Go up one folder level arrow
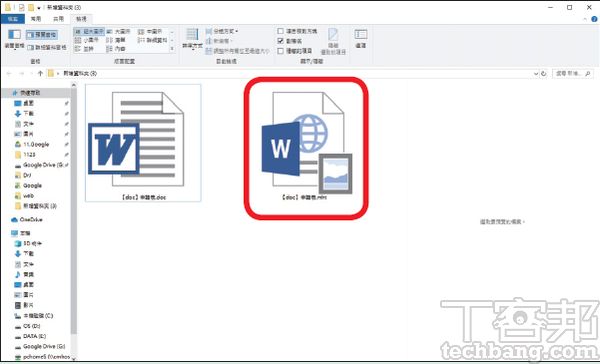Image resolution: width=600 pixels, height=364 pixels. pyautogui.click(x=40, y=73)
